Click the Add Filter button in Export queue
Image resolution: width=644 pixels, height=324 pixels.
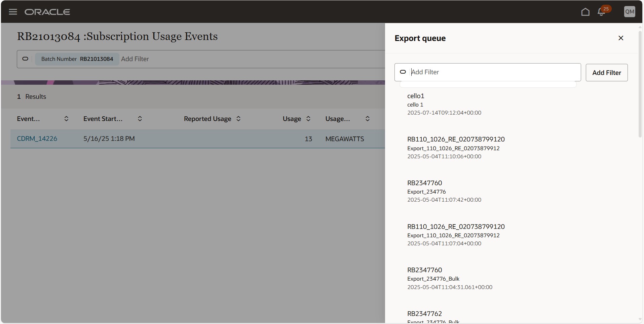[x=607, y=73]
